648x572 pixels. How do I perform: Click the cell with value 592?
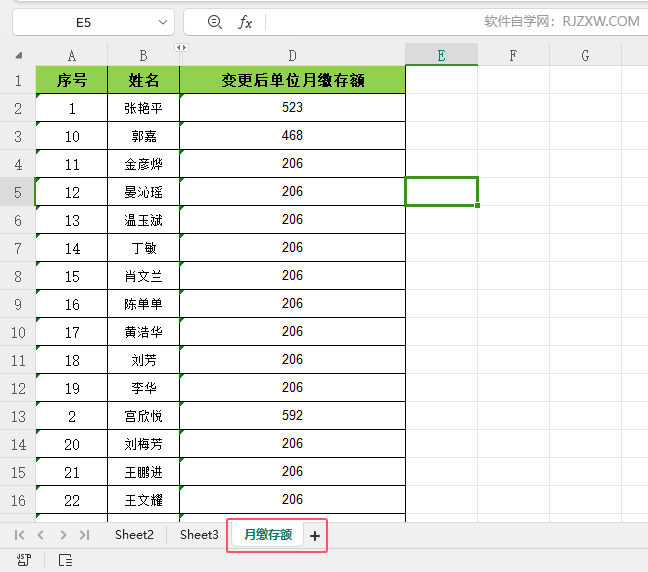coord(292,416)
